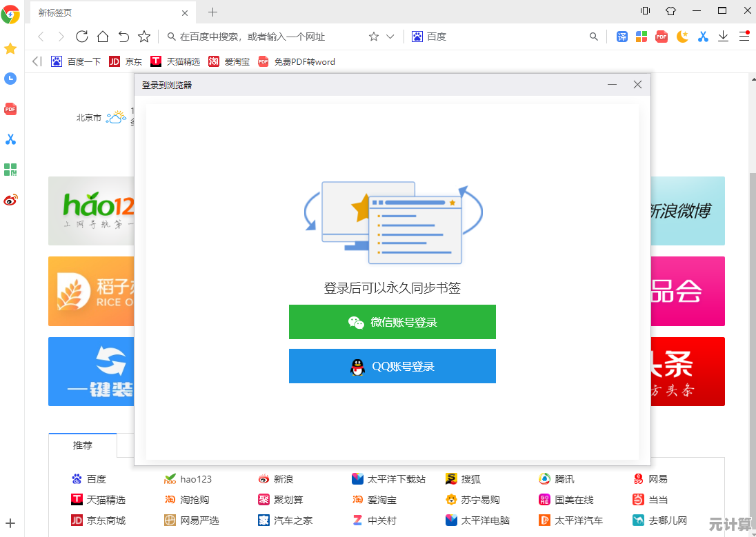Viewport: 756px width, 537px height.
Task: Open the PDF tools from the toolbar
Action: point(661,37)
